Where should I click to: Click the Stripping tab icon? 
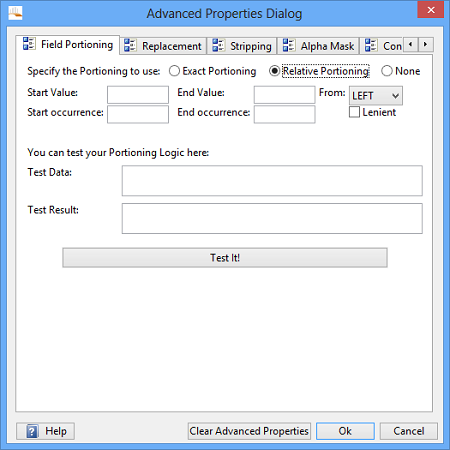coord(218,45)
